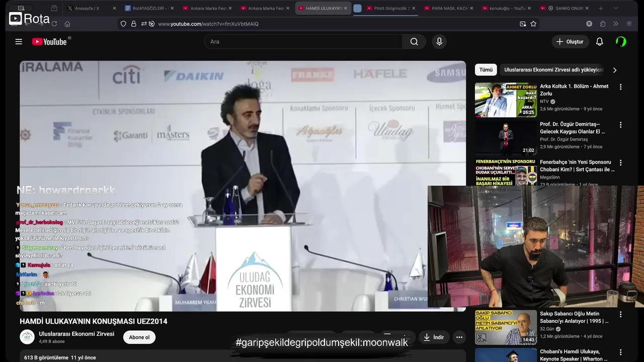
Task: Open NTV channel name under Arka Koltuk
Action: click(x=544, y=101)
